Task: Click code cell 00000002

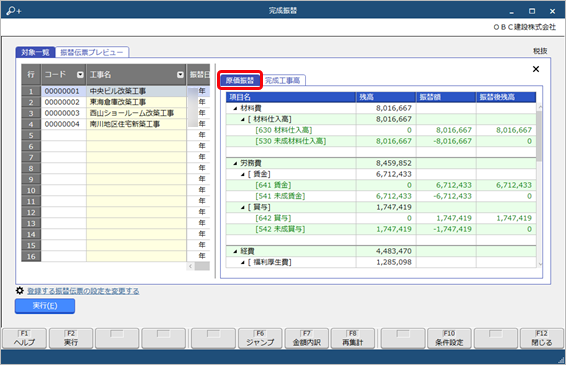Action: (64, 102)
